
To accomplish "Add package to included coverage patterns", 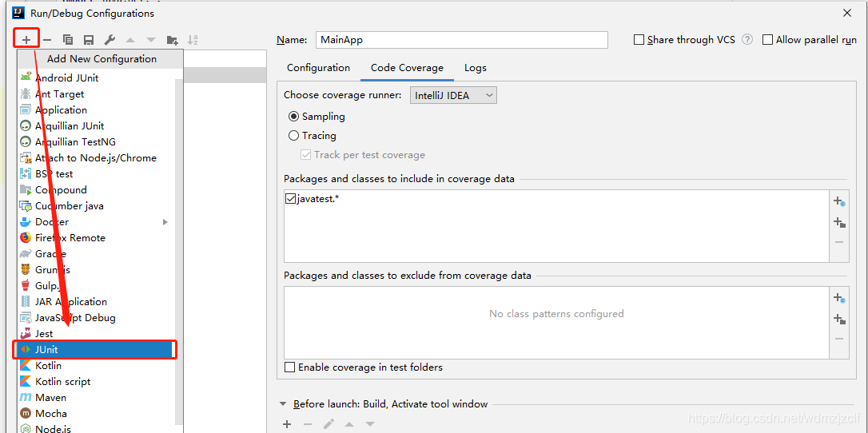I will pos(839,222).
